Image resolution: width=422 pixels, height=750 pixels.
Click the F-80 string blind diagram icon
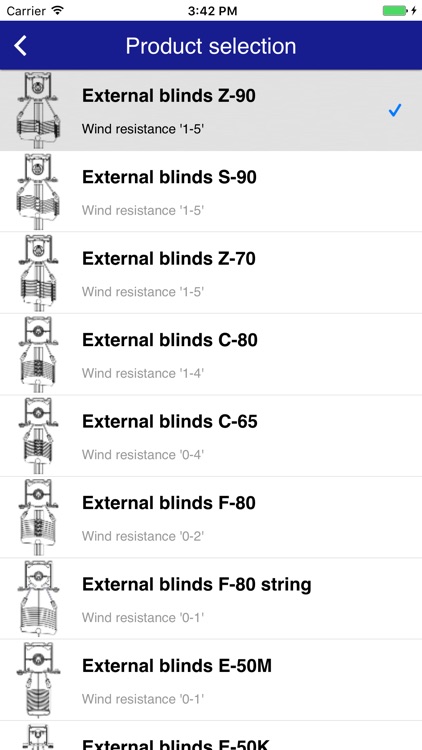tap(39, 598)
